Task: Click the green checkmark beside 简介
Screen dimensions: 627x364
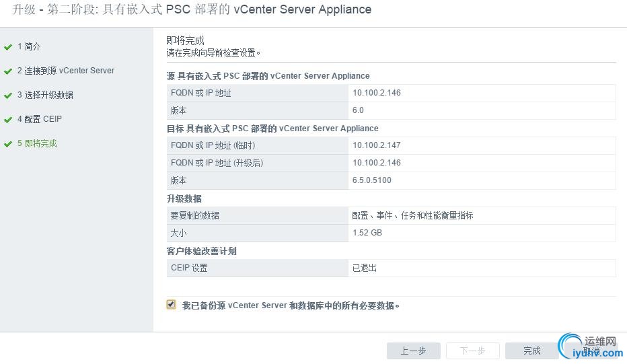Action: [x=8, y=47]
